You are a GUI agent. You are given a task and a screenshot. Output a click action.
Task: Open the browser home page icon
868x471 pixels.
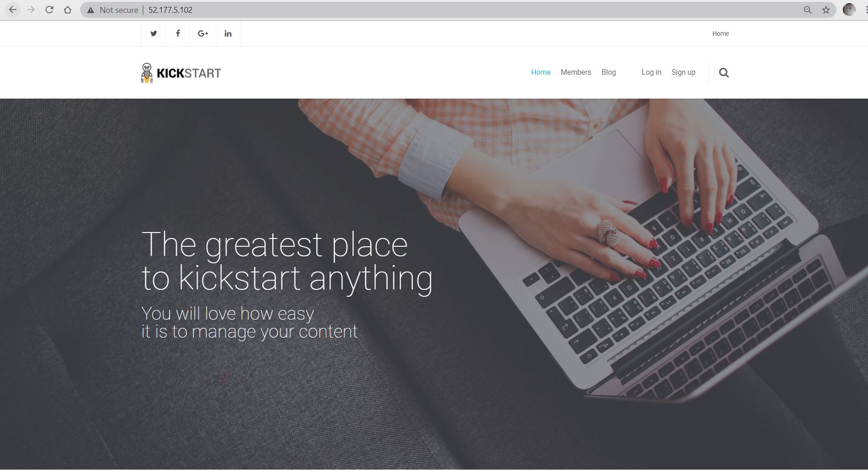(x=67, y=10)
